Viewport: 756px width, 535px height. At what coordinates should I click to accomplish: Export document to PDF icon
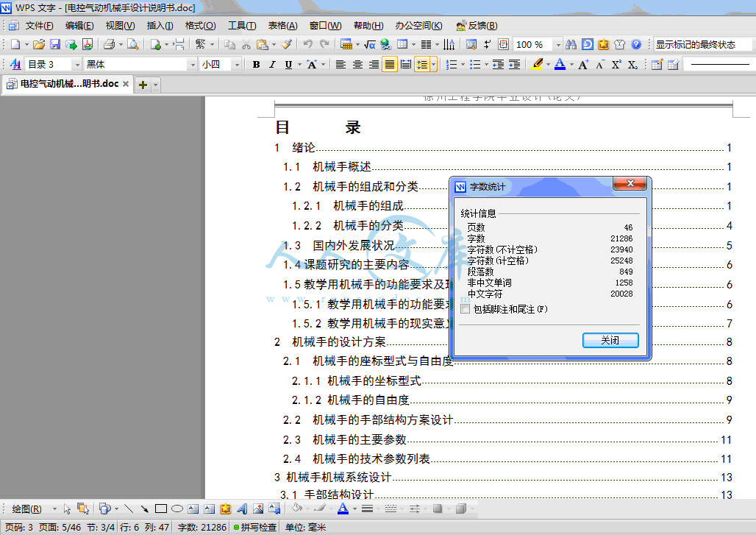point(88,44)
